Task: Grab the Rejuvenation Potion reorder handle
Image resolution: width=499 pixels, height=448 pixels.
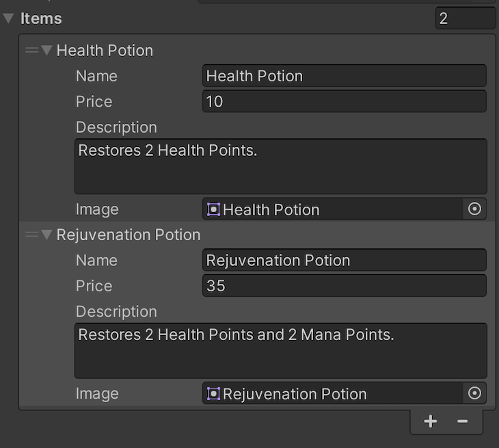Action: click(x=32, y=235)
